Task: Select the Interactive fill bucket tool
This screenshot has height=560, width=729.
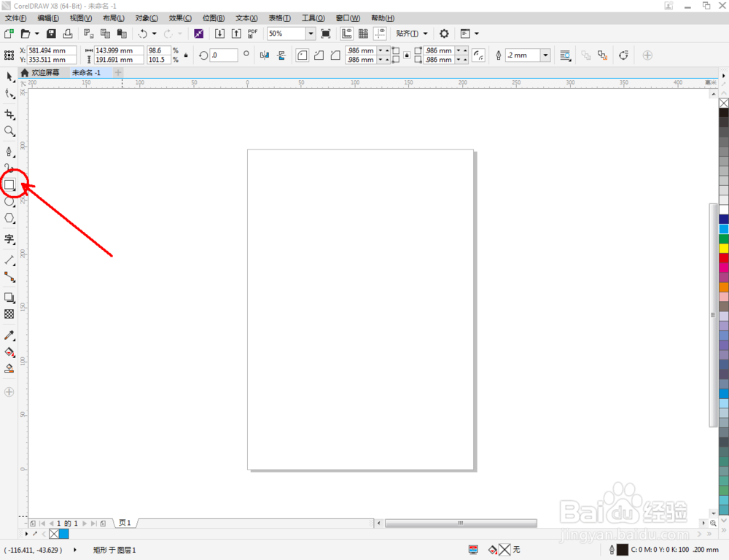Action: tap(9, 352)
